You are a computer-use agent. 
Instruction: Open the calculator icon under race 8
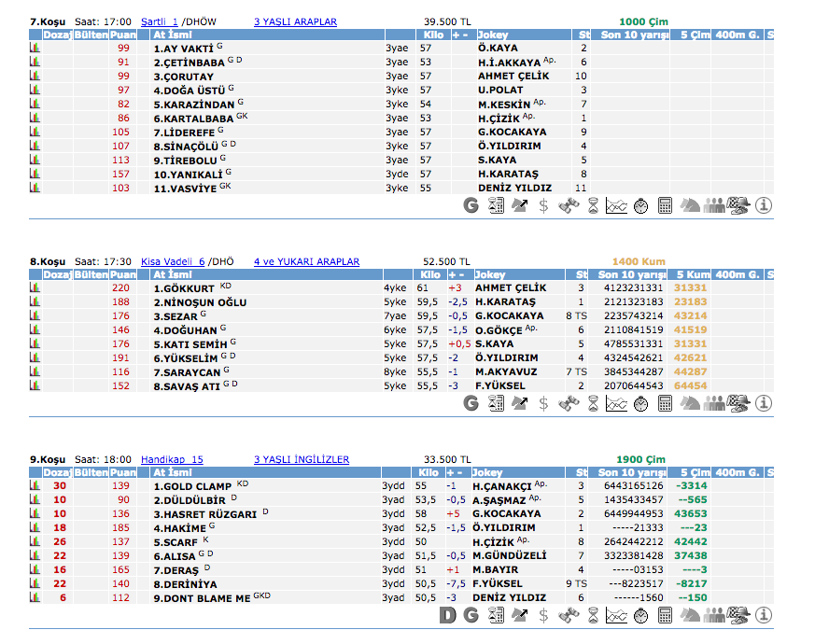[x=666, y=403]
